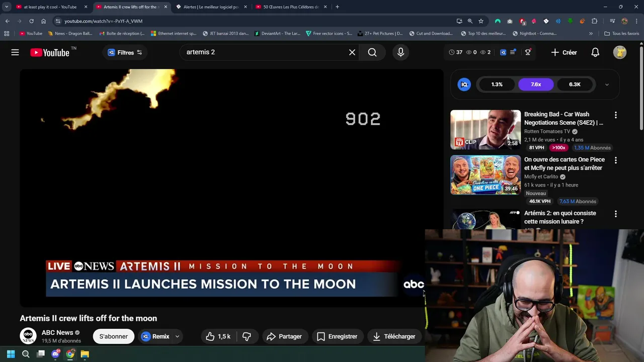Open the Boîte de réception Gmail bookmark

point(122,34)
